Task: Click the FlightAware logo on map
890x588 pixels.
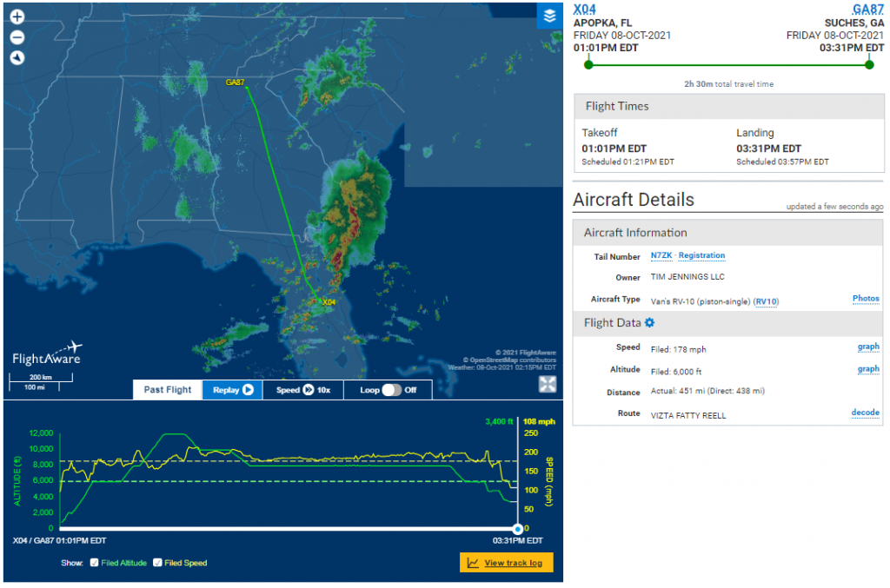Action: (48, 351)
